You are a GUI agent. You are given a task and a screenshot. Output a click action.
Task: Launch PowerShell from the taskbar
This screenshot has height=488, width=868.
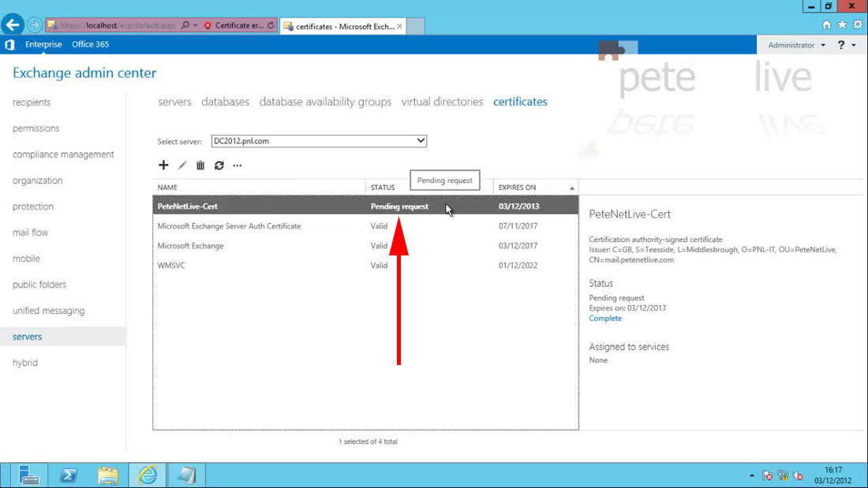tap(69, 475)
